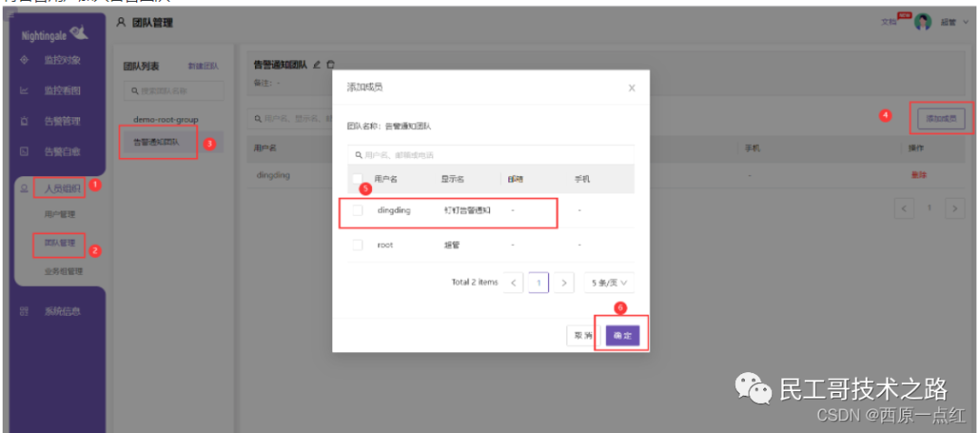This screenshot has height=433, width=980.
Task: Click the 监控看图 chart icon
Action: (24, 91)
